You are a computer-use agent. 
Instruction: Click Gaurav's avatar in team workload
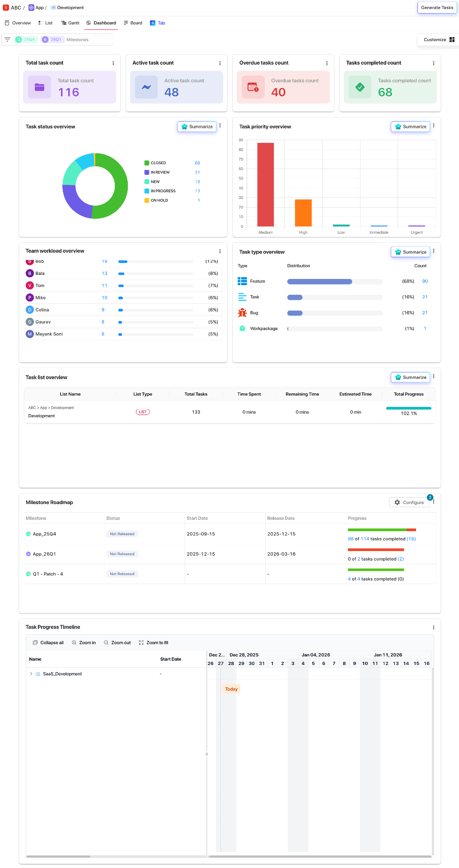click(x=30, y=322)
